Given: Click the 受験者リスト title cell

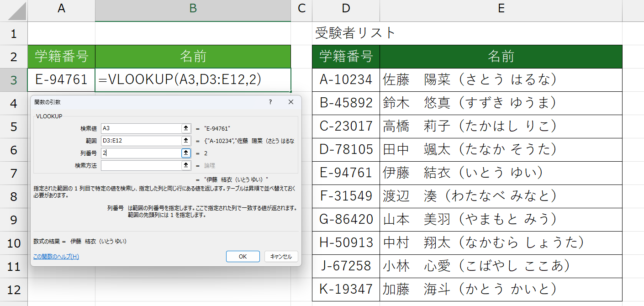Looking at the screenshot, I should click(346, 33).
